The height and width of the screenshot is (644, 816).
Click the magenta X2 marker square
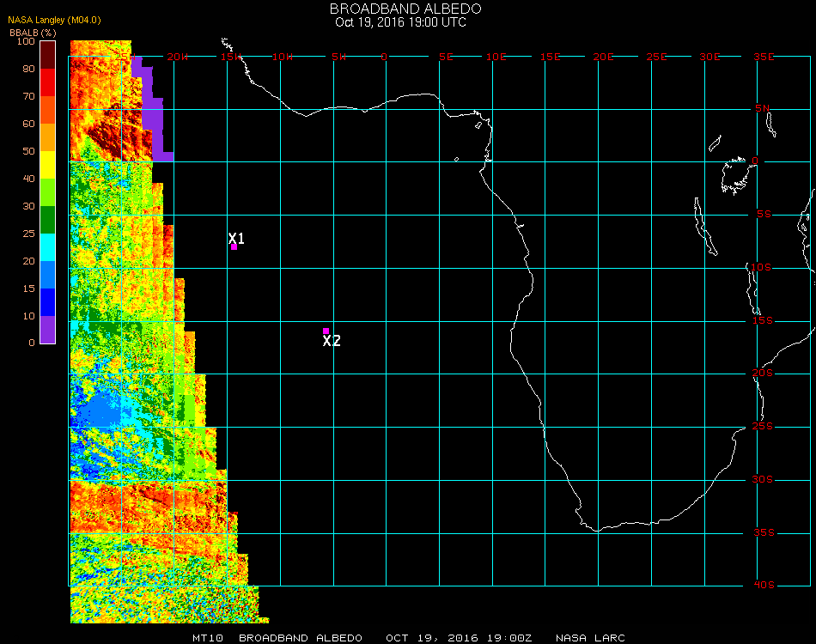[326, 331]
